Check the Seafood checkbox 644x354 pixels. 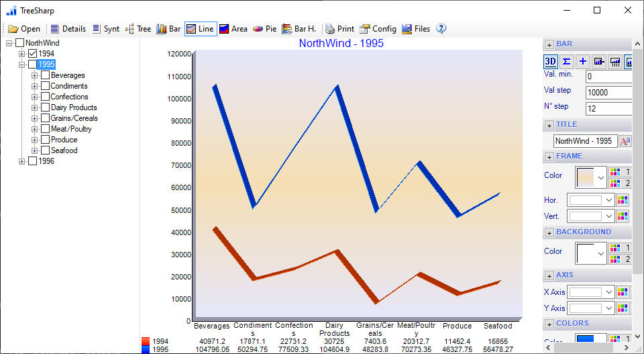click(45, 150)
